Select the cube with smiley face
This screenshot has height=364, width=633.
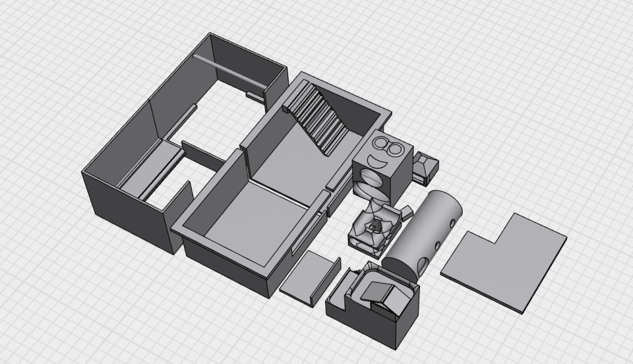(382, 166)
